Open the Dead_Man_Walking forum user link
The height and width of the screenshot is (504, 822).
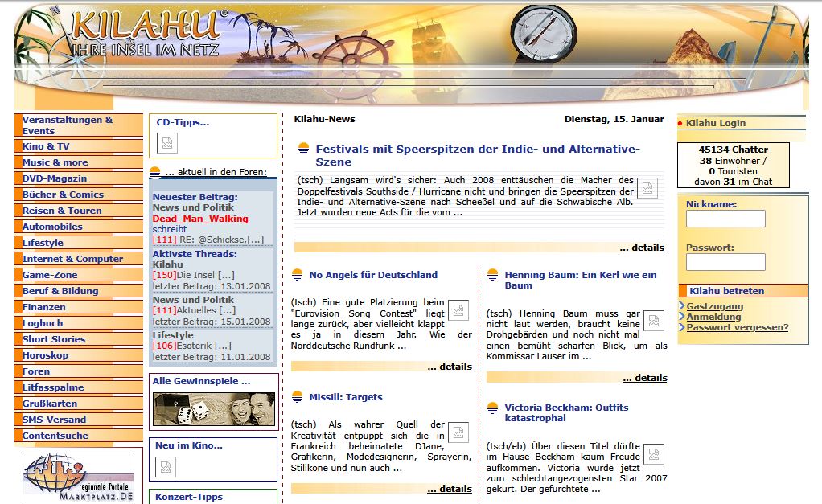tap(200, 219)
